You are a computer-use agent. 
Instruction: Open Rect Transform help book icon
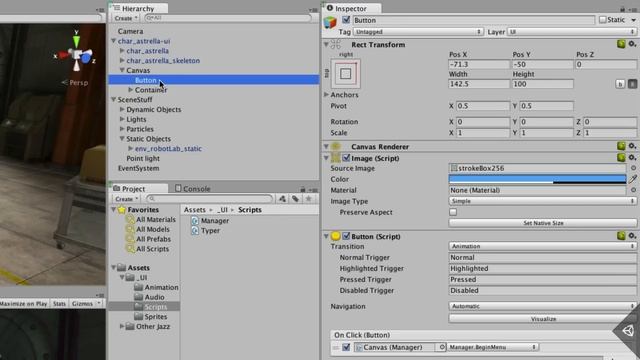tap(621, 44)
